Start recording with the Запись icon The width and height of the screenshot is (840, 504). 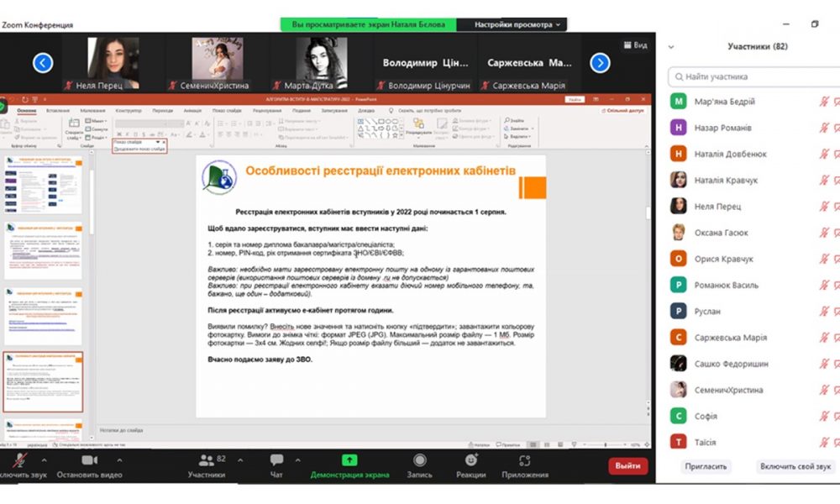pos(419,460)
